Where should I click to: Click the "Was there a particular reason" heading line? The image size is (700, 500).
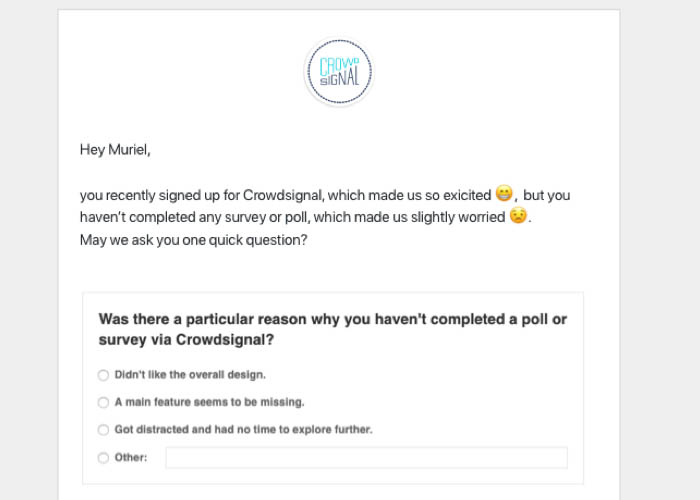(x=332, y=319)
